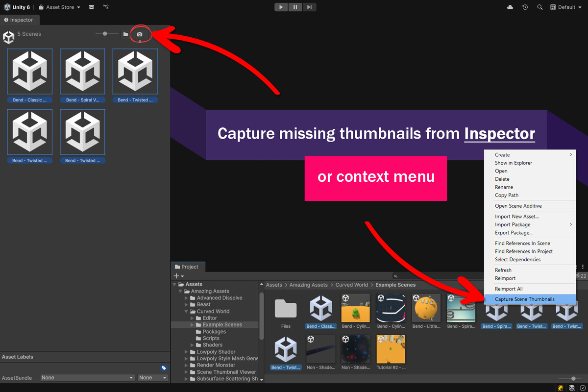Click Amazing Assets in the breadcrumb path
Screen dimensions: 588x392
click(x=308, y=285)
